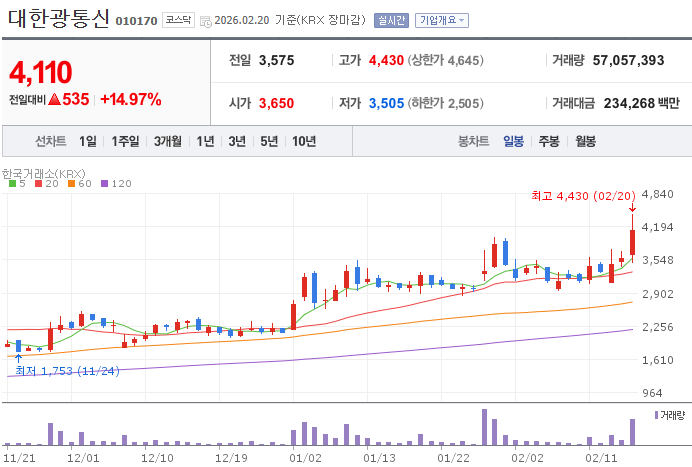
Task: Switch to the 일봉 candle chart
Action: 513,141
